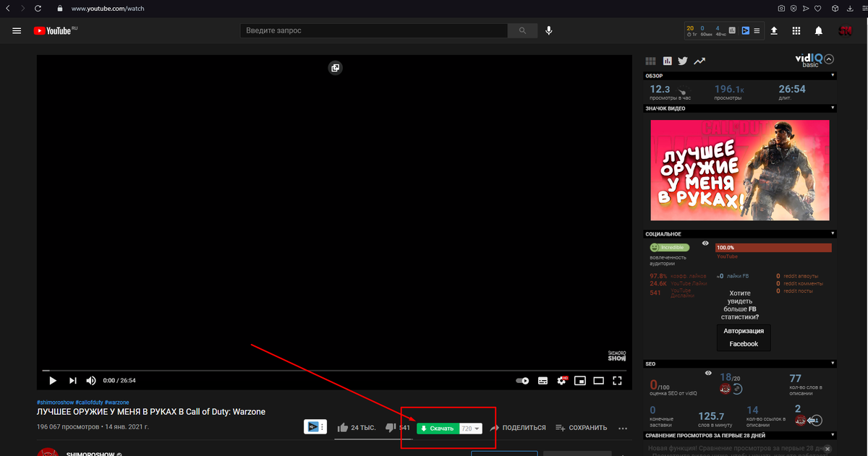
Task: Open the YouTube apps grid icon
Action: (796, 30)
